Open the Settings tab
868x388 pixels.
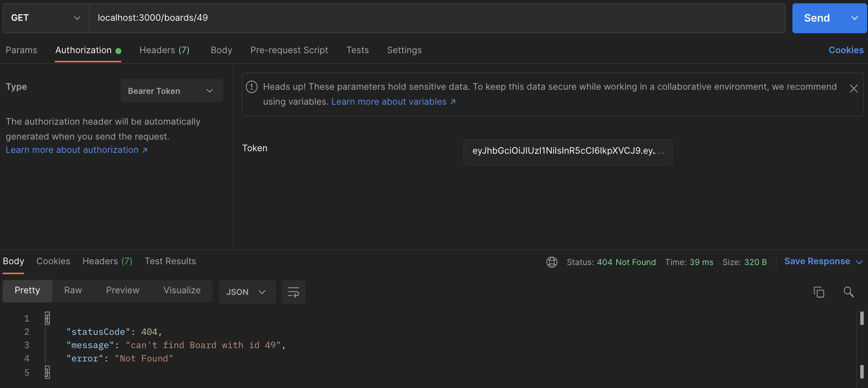[x=404, y=50]
